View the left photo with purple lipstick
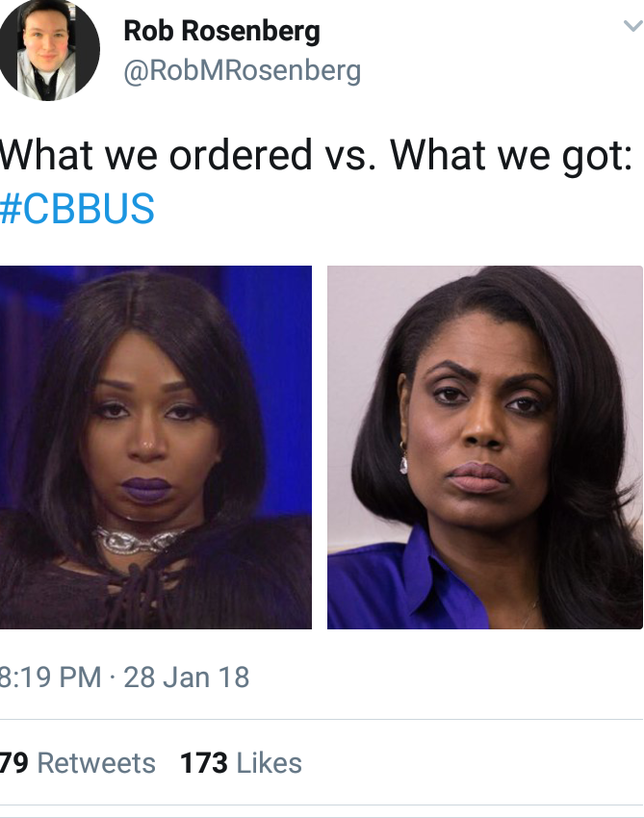644x818 pixels. coord(156,447)
